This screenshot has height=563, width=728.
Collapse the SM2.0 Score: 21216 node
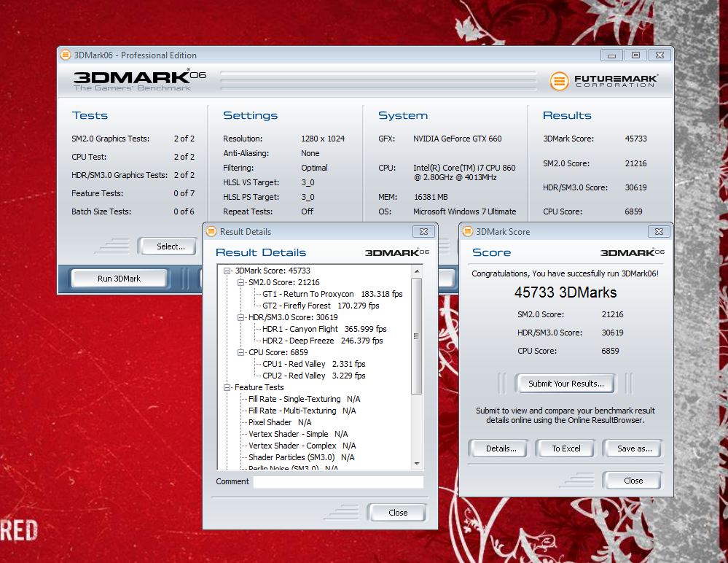[240, 282]
